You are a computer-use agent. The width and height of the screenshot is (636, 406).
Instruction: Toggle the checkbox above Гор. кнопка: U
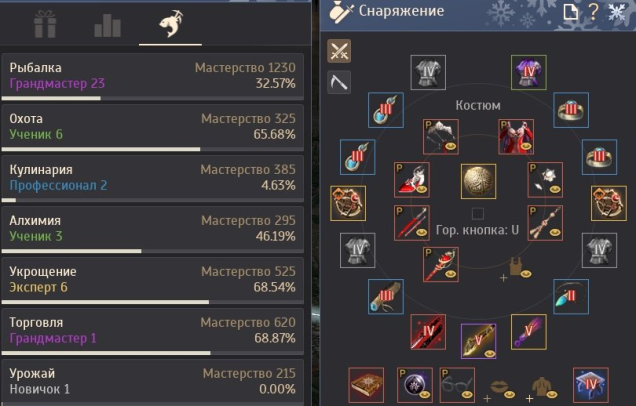(x=478, y=213)
